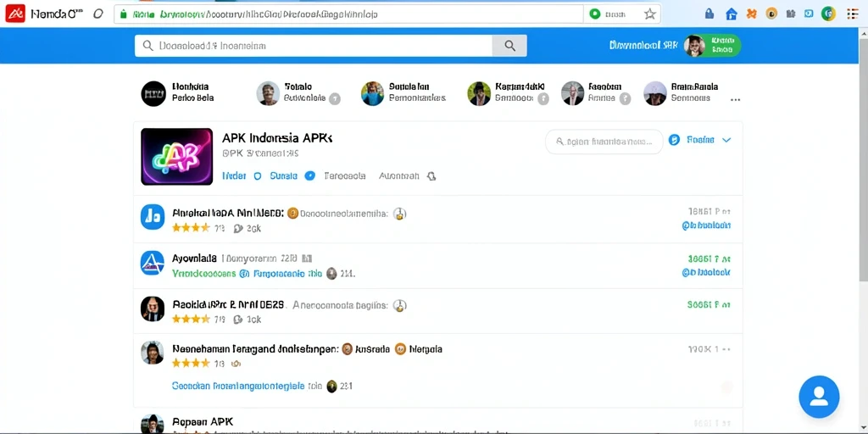Open the neon APK Indonesia app thumbnail
868x434 pixels.
coord(176,157)
